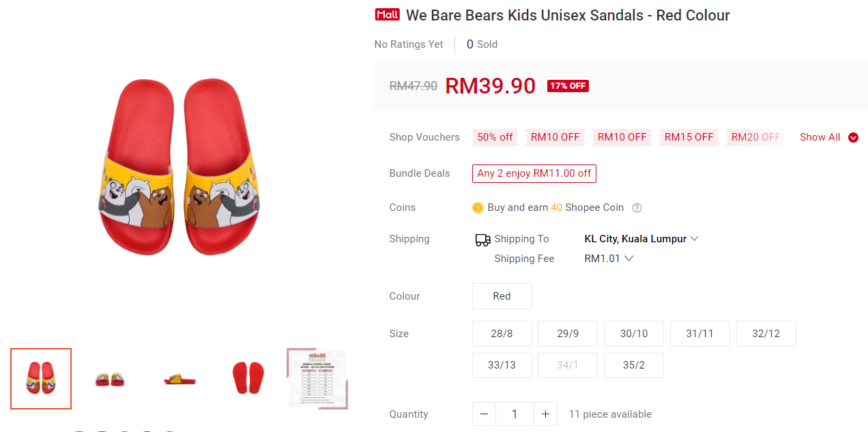Claim the 50% off shop voucher

point(495,137)
